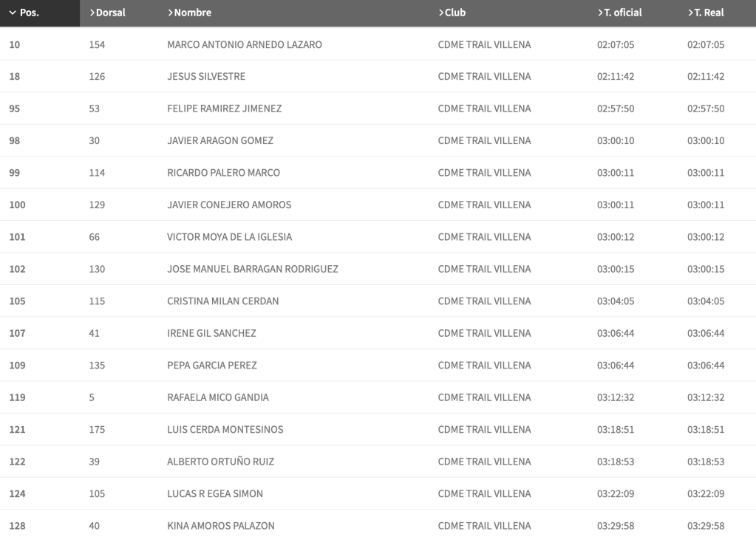Click the name Jose Manuel Barragan Rodriguez
Screen dimensions: 756x548
pyautogui.click(x=252, y=269)
